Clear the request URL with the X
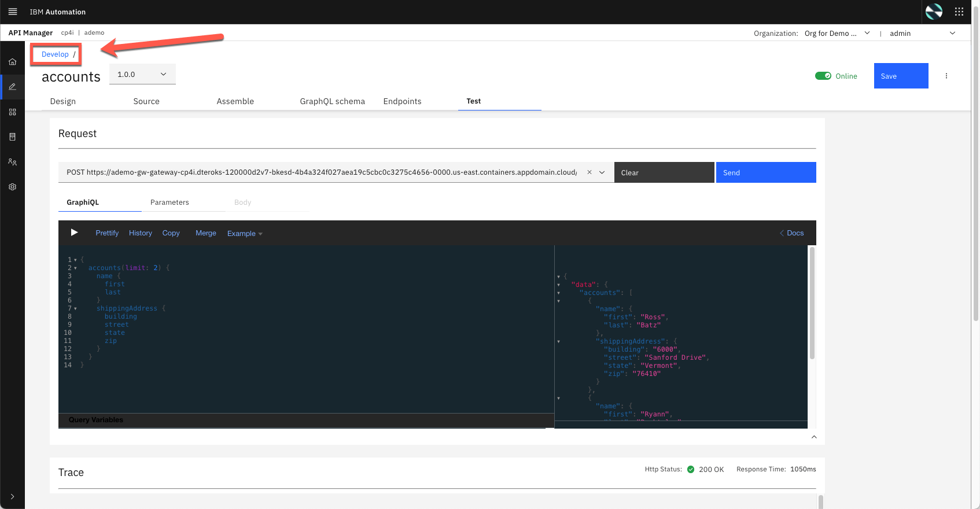The width and height of the screenshot is (980, 509). (589, 172)
